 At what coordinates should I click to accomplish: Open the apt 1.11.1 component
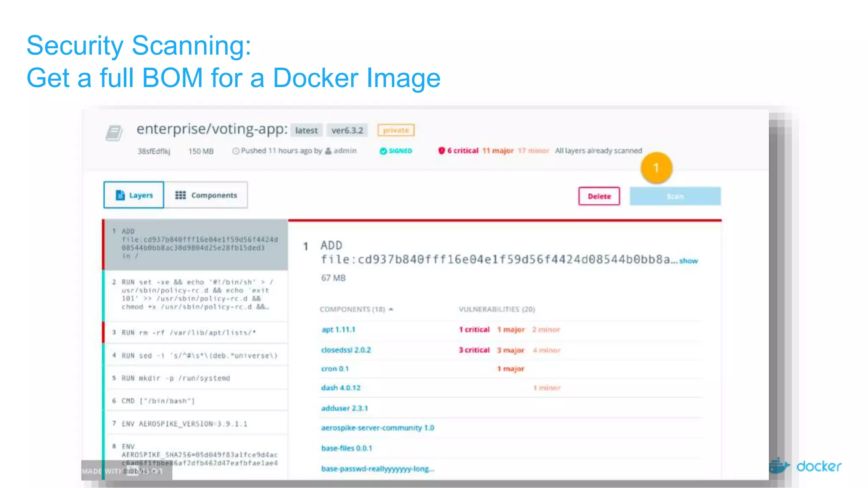click(x=338, y=330)
